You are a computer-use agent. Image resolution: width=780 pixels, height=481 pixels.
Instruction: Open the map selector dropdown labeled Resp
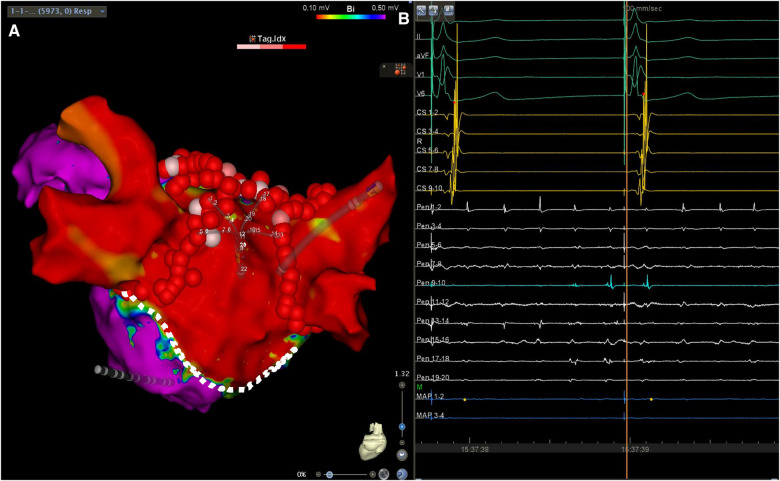[56, 10]
